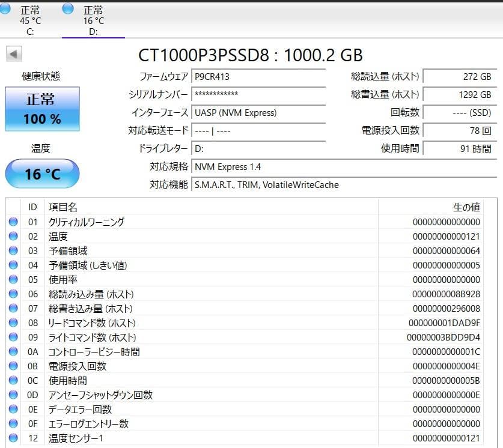Click the ファームウェア P9CR413 field
The height and width of the screenshot is (448, 503).
coord(258,77)
